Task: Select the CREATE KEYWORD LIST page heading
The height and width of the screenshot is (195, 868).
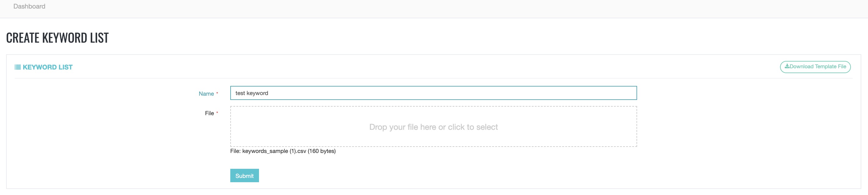Action: tap(57, 38)
